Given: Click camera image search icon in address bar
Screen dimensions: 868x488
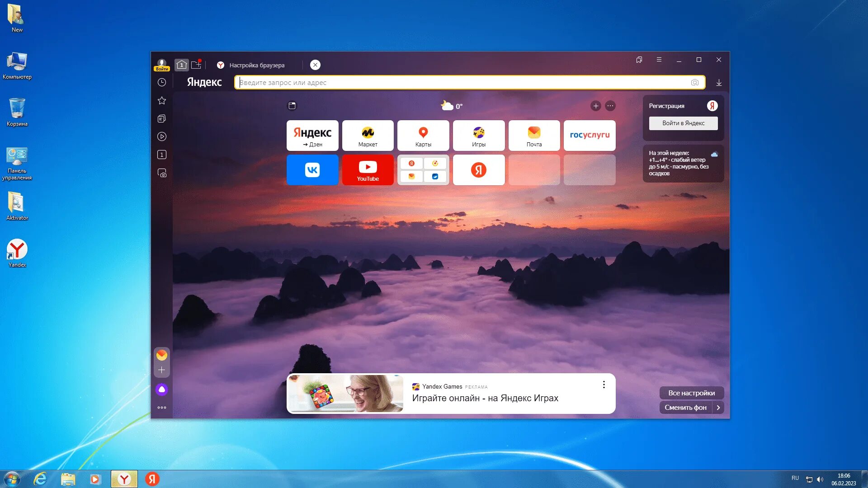Looking at the screenshot, I should [x=695, y=83].
